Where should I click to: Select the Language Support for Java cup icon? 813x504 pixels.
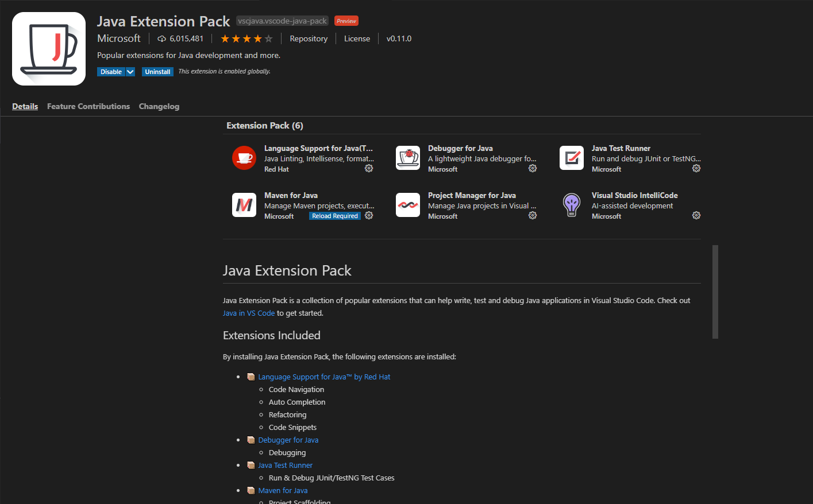pos(244,157)
